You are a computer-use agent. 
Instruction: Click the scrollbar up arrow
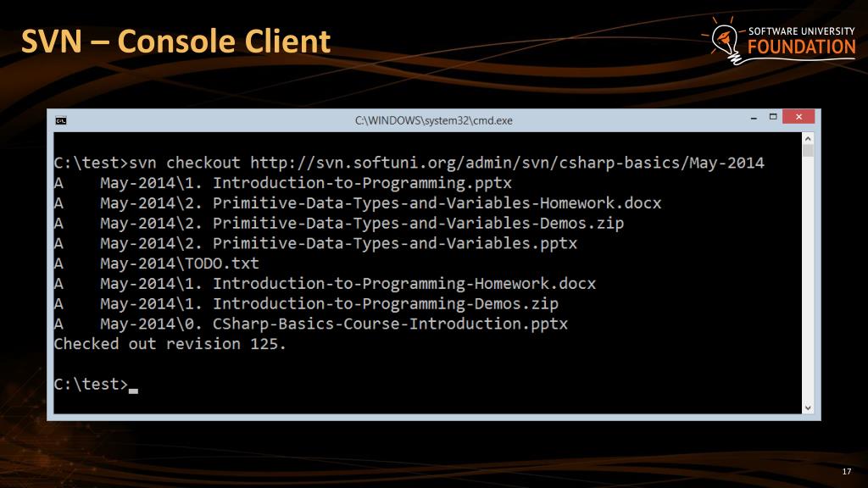pyautogui.click(x=808, y=138)
